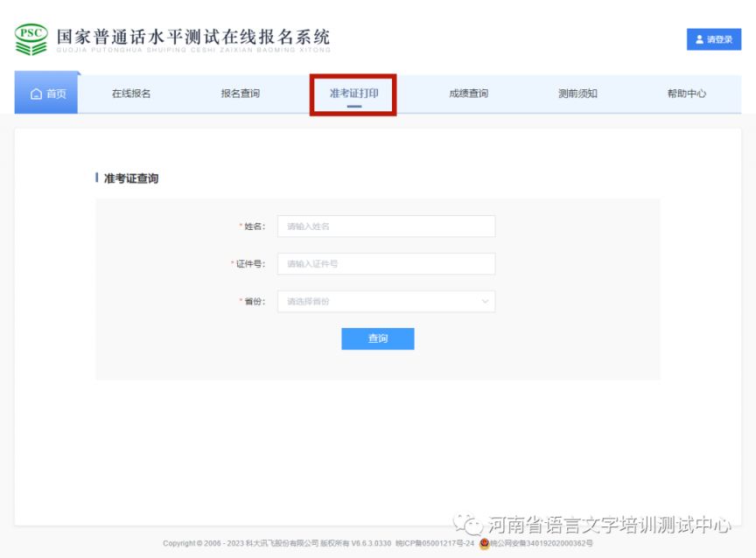Open the 测前须知 pre-test notice

click(576, 93)
